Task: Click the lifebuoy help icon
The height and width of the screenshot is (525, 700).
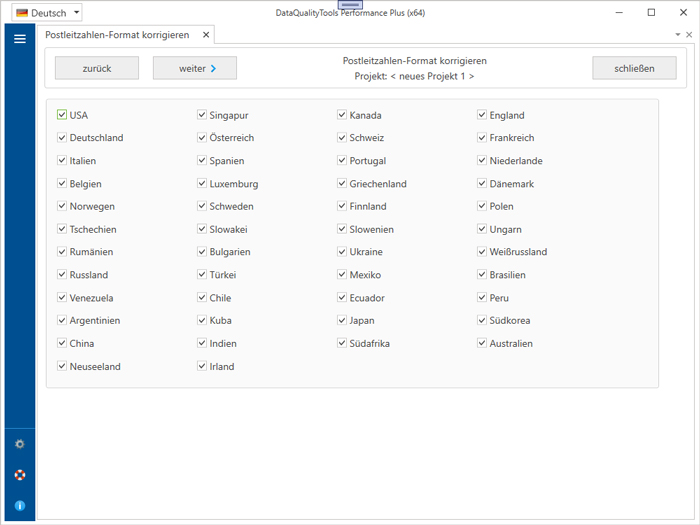Action: (x=19, y=475)
